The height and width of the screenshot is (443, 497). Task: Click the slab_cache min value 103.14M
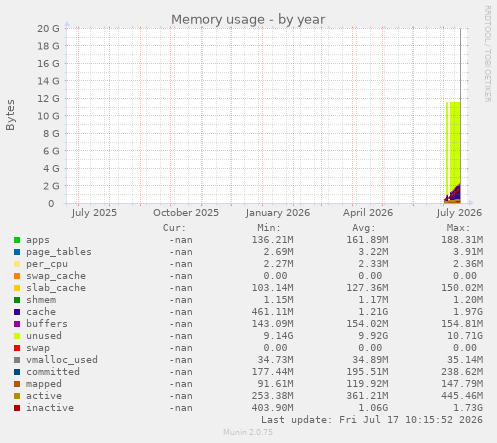click(273, 288)
